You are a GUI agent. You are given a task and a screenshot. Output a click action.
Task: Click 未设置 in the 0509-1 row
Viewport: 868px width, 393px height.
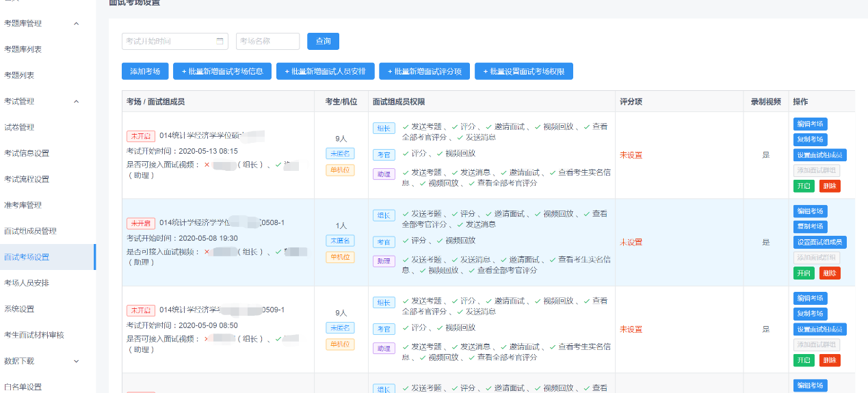pos(631,329)
